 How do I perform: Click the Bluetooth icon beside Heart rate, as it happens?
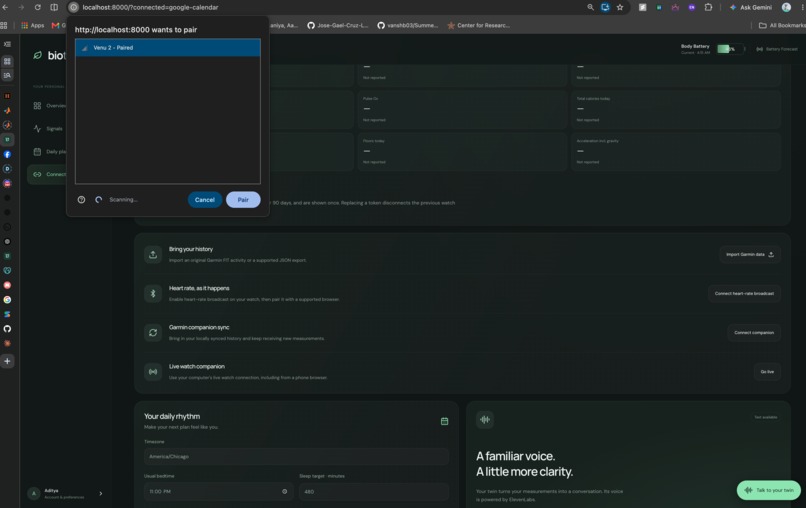153,294
